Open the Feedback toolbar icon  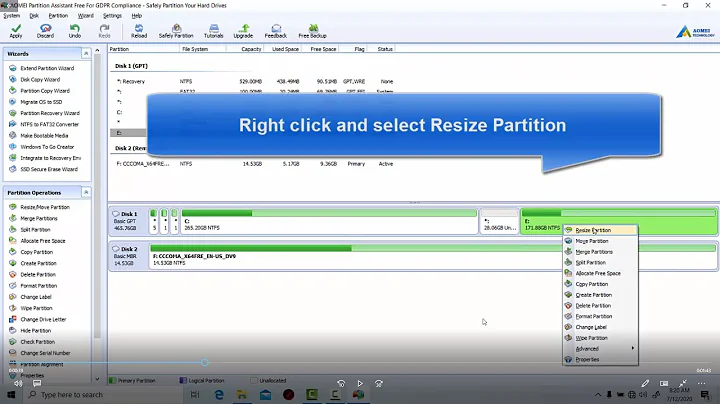(x=276, y=31)
